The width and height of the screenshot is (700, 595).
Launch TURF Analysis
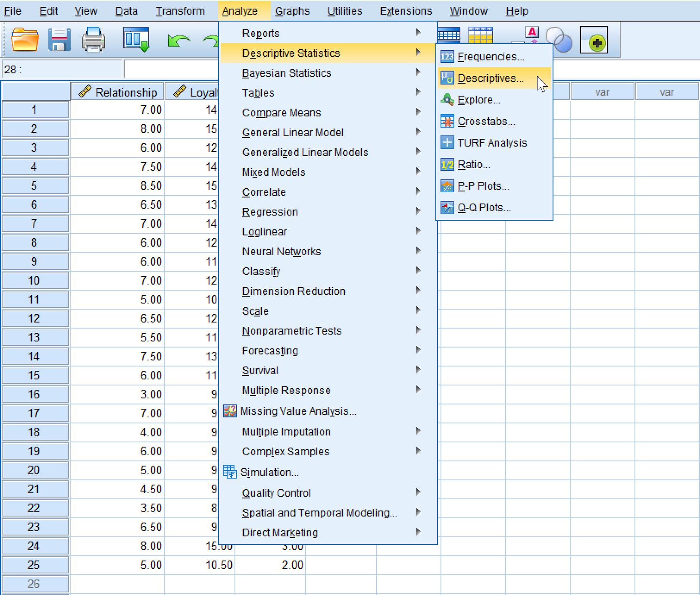tap(492, 143)
